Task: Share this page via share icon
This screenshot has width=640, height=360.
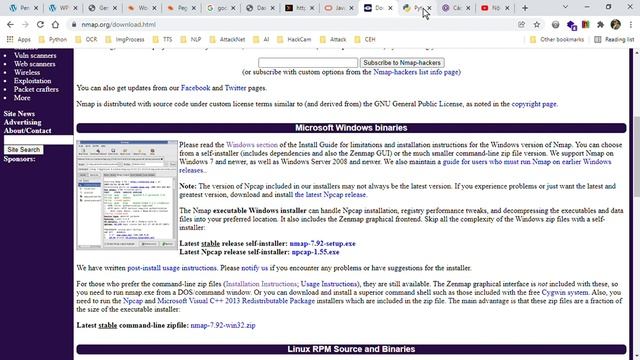Action: (521, 24)
